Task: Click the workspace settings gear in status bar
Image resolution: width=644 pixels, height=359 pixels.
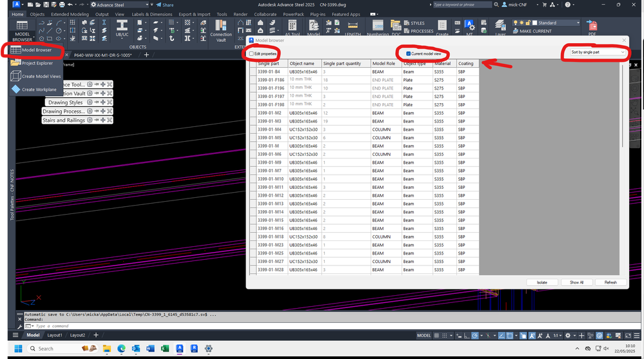Action: pos(567,336)
